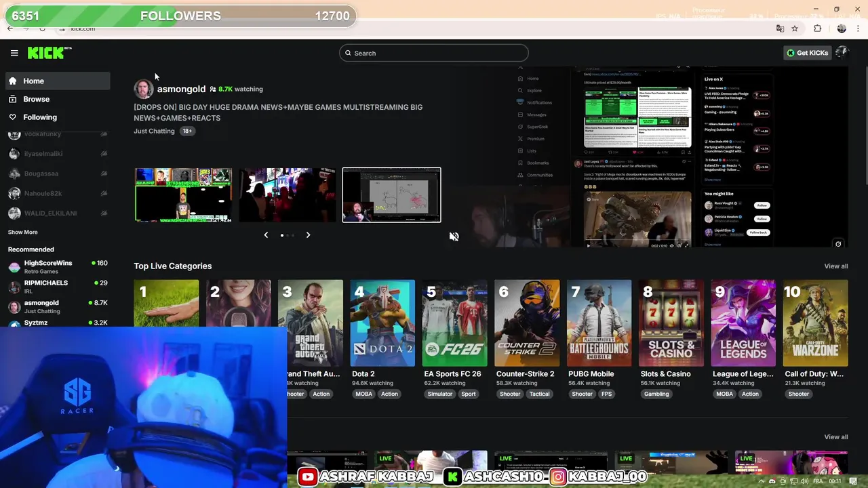The width and height of the screenshot is (868, 488).
Task: Click the Just Chatting category link
Action: tap(154, 131)
